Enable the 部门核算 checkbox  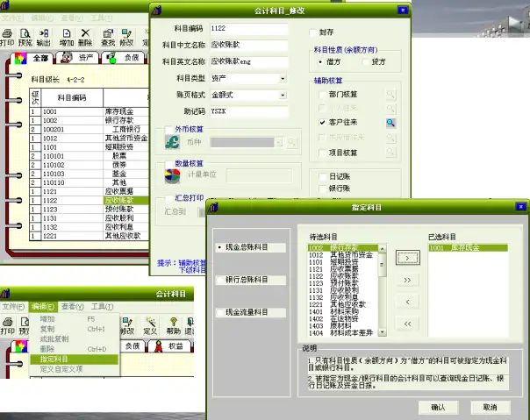tap(322, 95)
